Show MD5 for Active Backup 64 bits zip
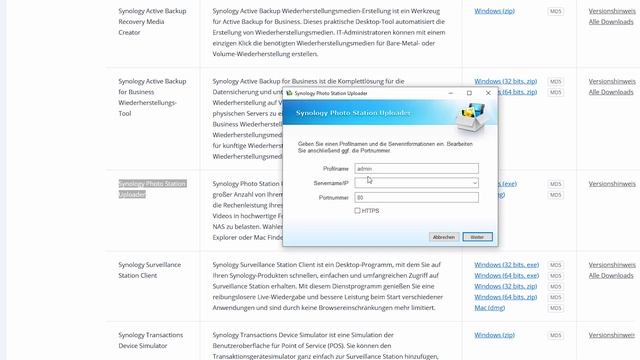640x360 pixels. point(556,92)
